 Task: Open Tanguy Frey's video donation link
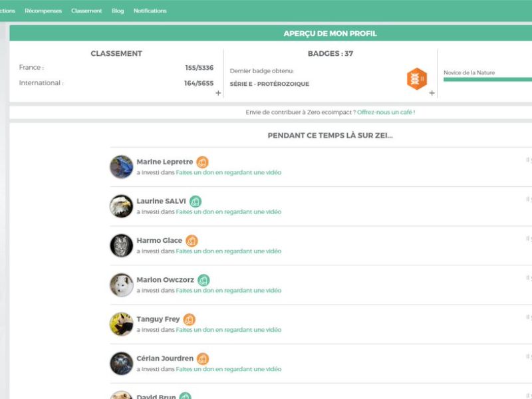pos(228,330)
